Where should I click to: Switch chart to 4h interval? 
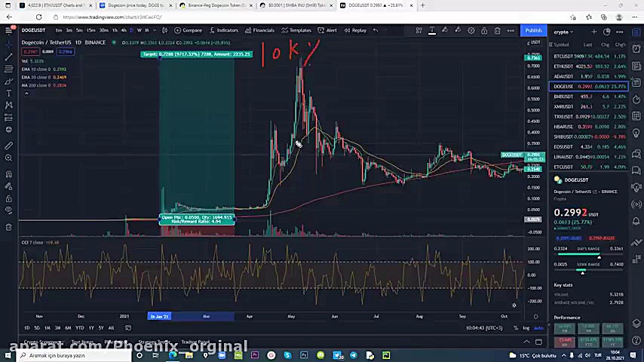tap(124, 30)
